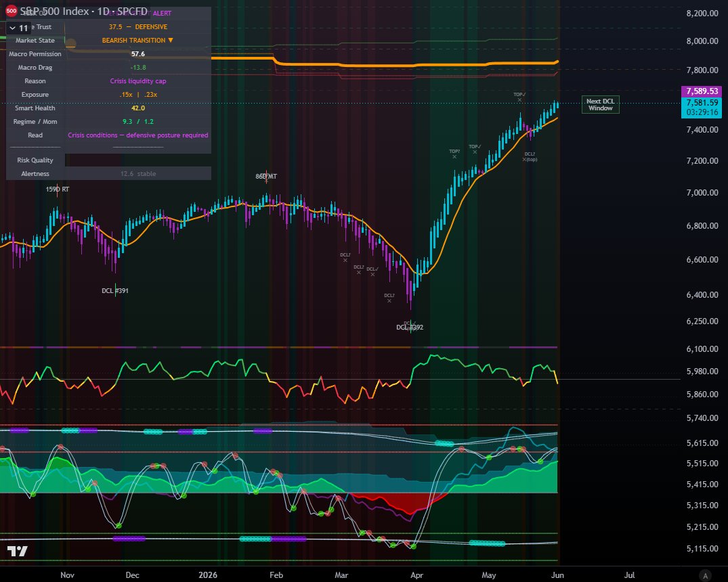Image resolution: width=728 pixels, height=582 pixels.
Task: Click the DCL? (top) marker in May
Action: 530,156
